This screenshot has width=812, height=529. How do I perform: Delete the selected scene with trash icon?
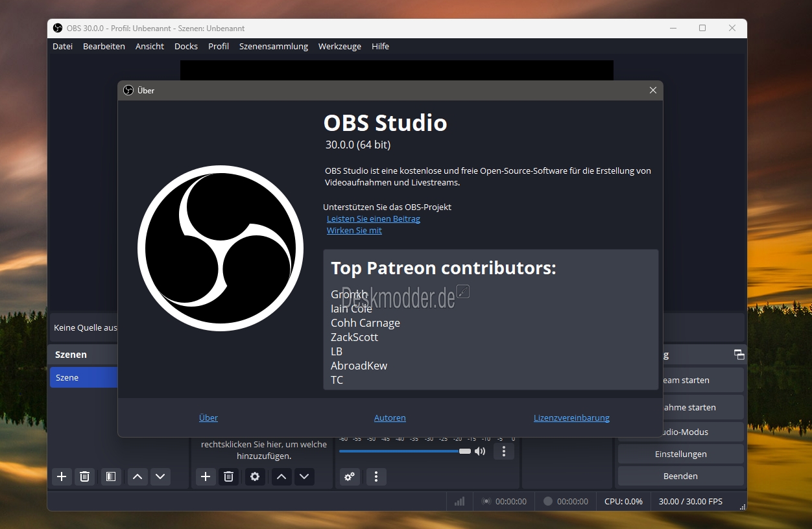pyautogui.click(x=84, y=476)
